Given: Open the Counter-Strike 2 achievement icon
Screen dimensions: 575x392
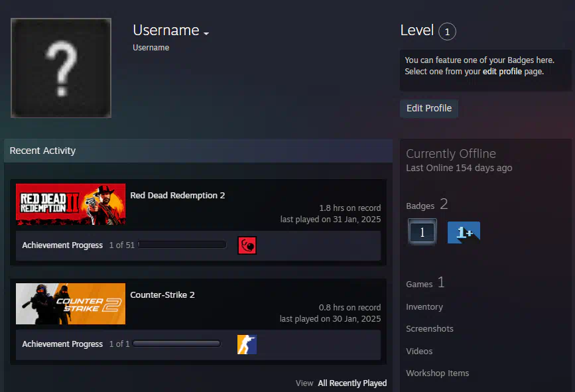Looking at the screenshot, I should 247,344.
